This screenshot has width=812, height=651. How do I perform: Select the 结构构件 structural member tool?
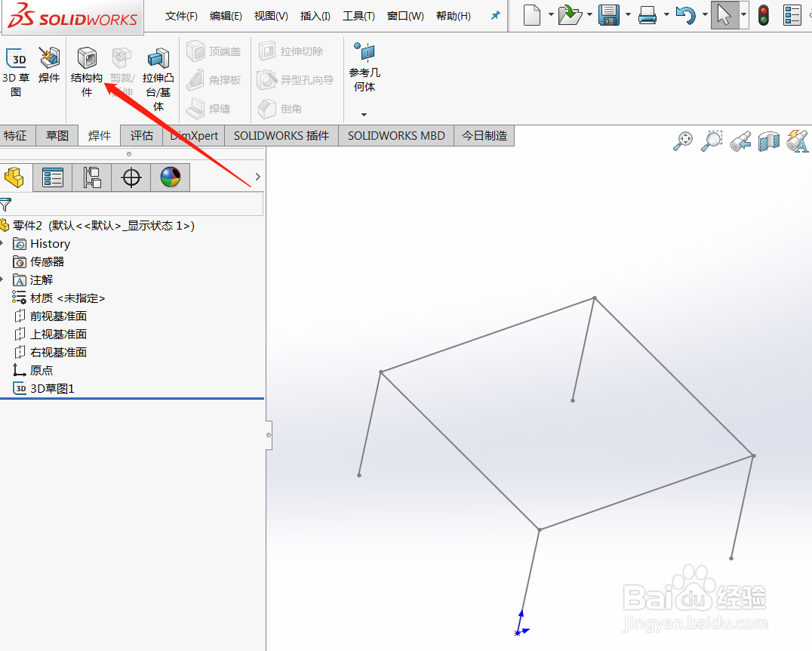tap(87, 72)
